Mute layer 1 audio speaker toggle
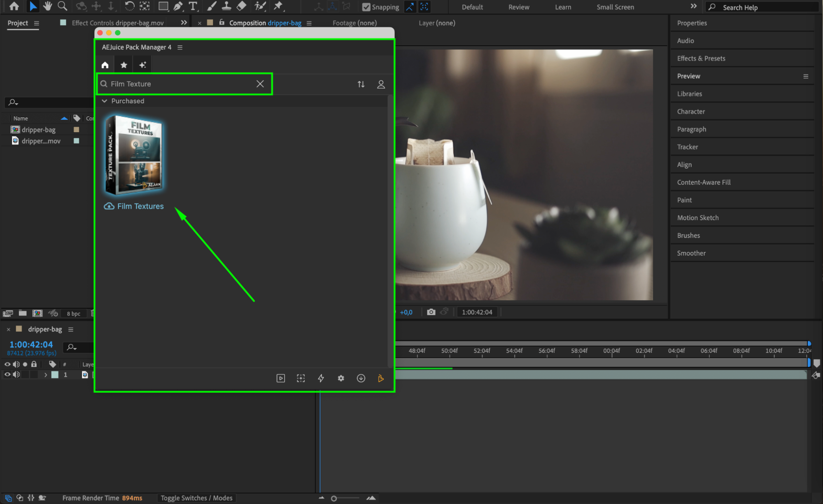The width and height of the screenshot is (823, 504). tap(16, 374)
